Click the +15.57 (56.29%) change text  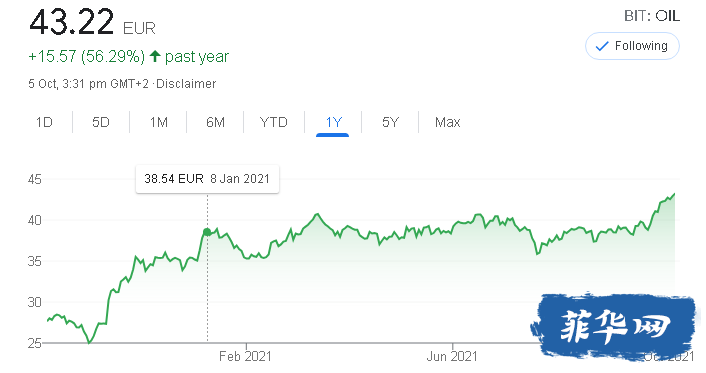point(86,56)
